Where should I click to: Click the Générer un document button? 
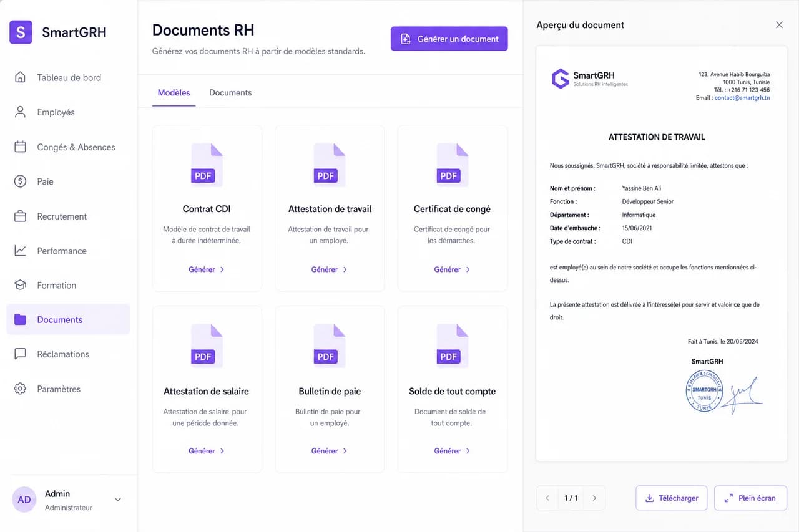tap(449, 39)
